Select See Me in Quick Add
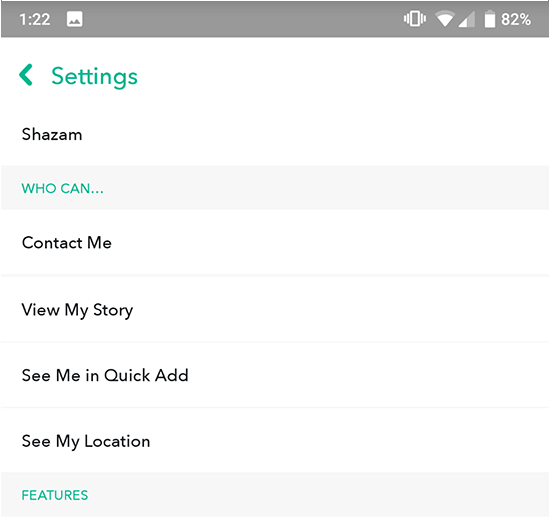Viewport: 550px width, 524px height. tap(275, 375)
